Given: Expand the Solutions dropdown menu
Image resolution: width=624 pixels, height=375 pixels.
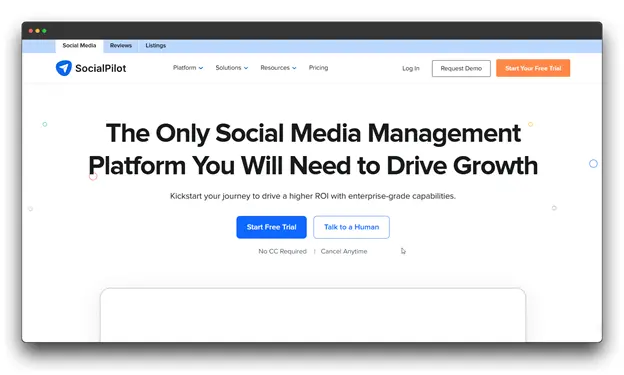Looking at the screenshot, I should [232, 68].
